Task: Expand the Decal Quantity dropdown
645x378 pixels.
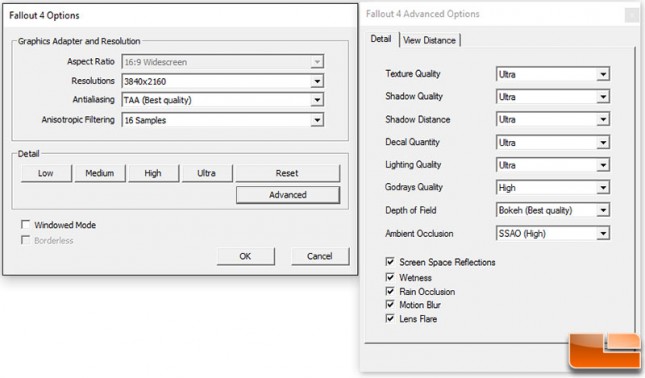Action: pyautogui.click(x=553, y=142)
